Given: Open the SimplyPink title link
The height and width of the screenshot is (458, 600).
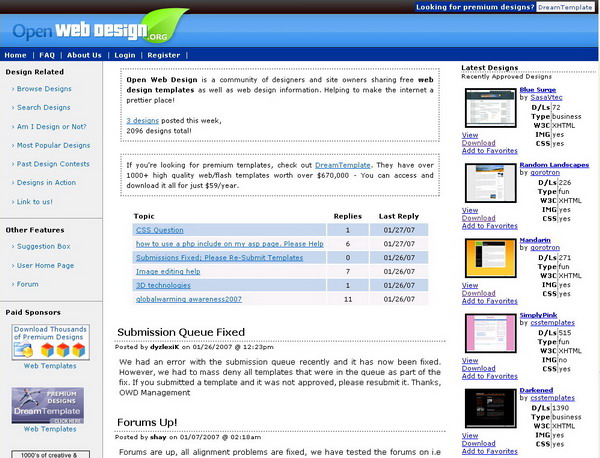Looking at the screenshot, I should (538, 315).
